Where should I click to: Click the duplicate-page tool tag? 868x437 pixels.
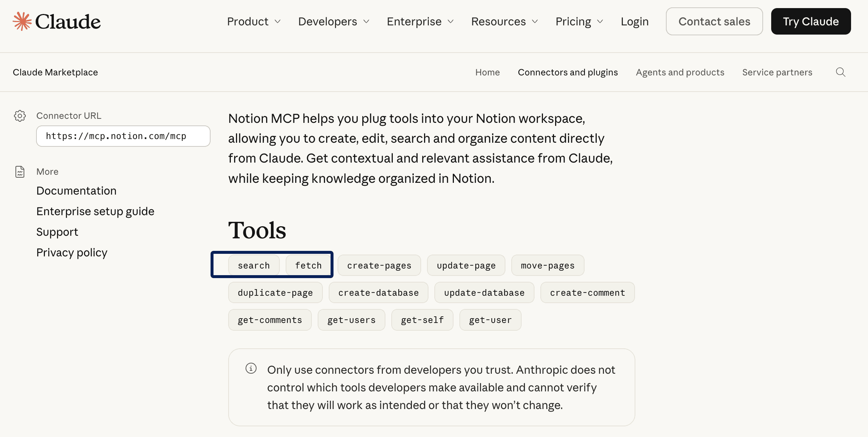pyautogui.click(x=275, y=292)
